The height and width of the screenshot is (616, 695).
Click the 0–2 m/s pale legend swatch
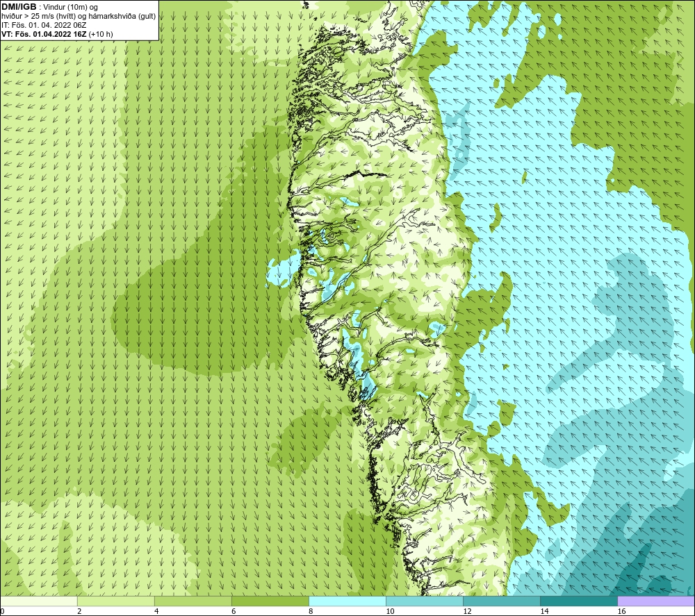39,601
